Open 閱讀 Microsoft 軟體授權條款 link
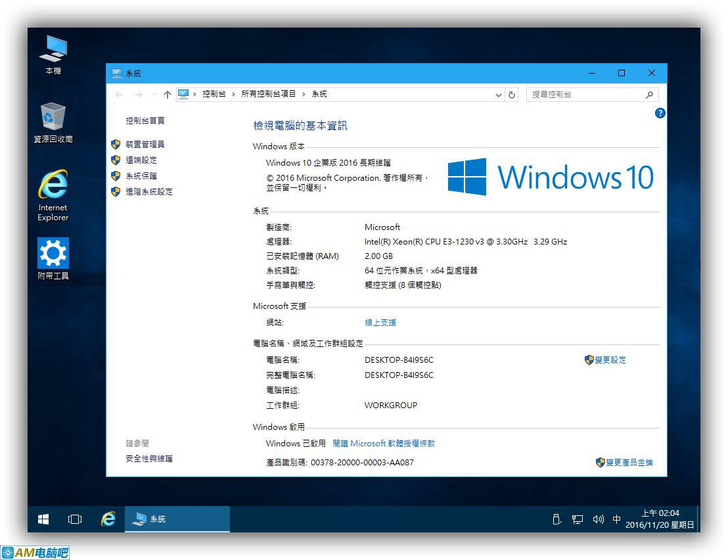Viewport: 728px width, 560px height. pos(384,444)
